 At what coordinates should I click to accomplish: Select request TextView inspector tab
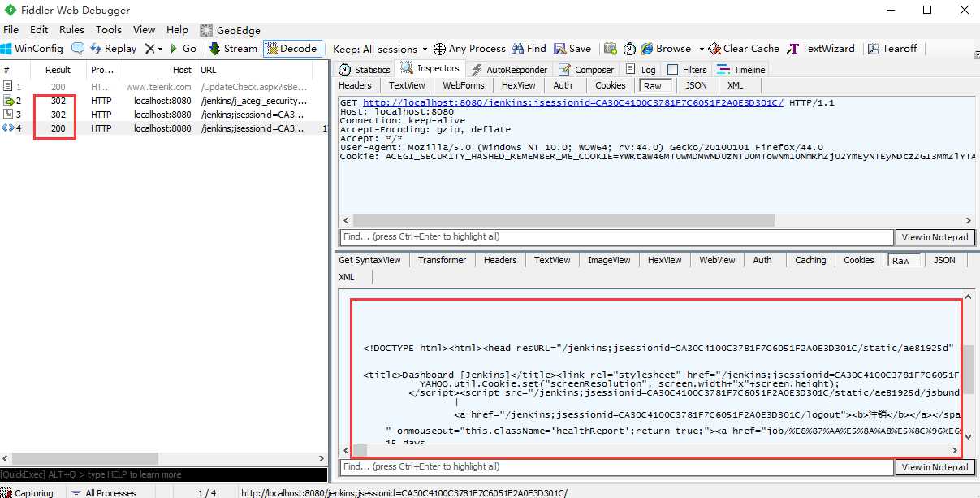tap(407, 85)
